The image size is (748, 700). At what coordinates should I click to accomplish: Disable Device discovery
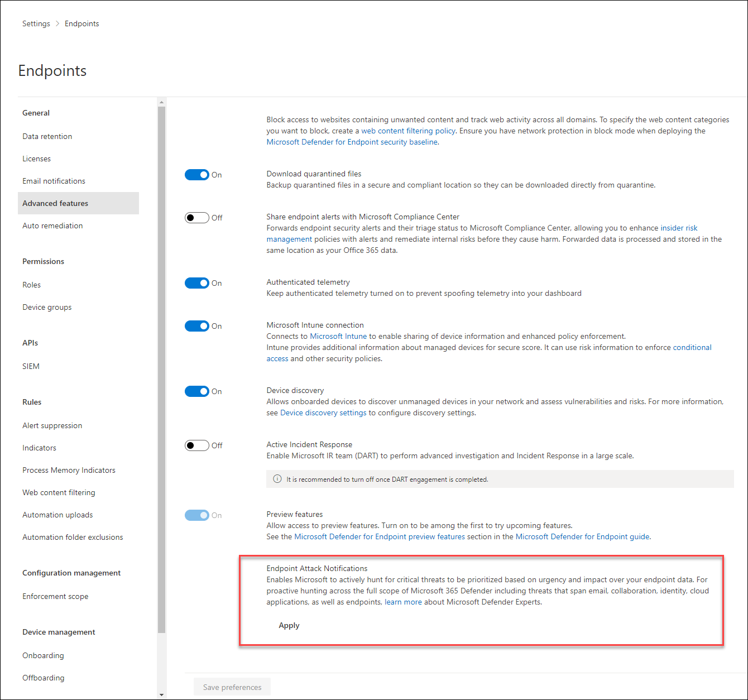tap(196, 391)
